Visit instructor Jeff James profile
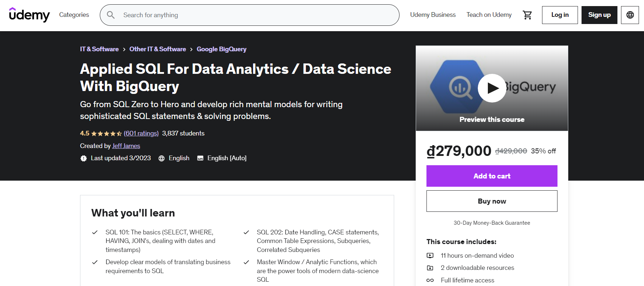 126,146
